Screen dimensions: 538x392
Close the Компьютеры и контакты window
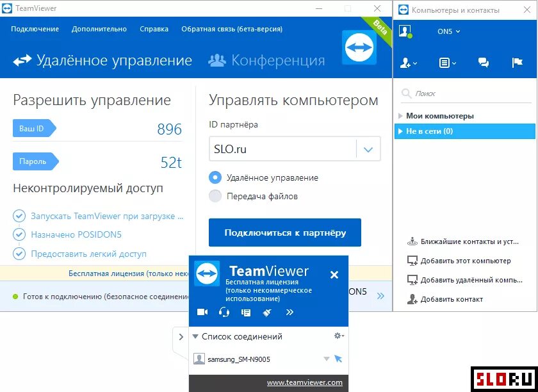(x=527, y=10)
